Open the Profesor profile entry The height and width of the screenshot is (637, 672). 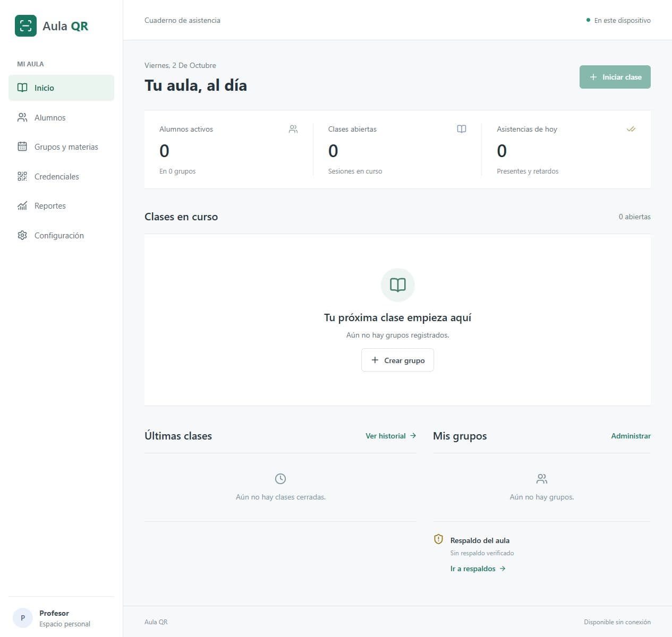61,618
